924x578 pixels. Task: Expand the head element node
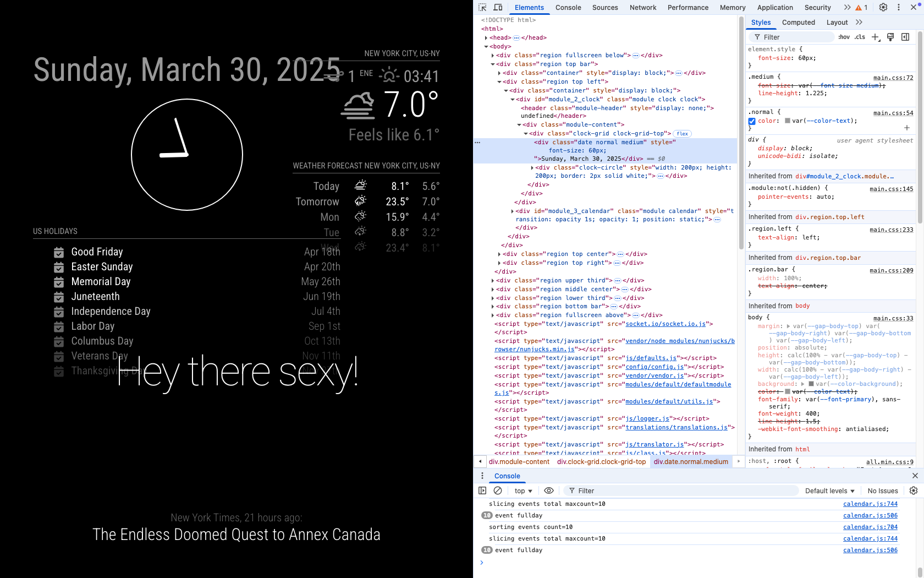[486, 38]
